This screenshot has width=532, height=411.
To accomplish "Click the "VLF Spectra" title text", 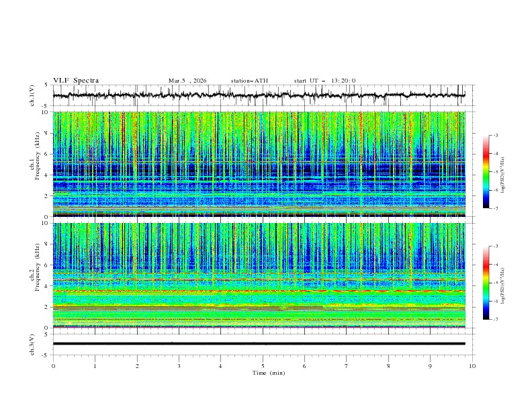I will 76,81.
